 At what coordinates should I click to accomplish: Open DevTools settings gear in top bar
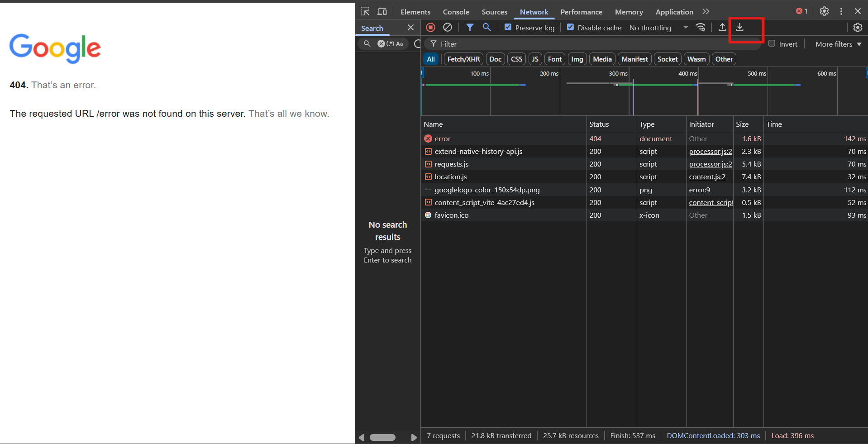click(x=824, y=11)
